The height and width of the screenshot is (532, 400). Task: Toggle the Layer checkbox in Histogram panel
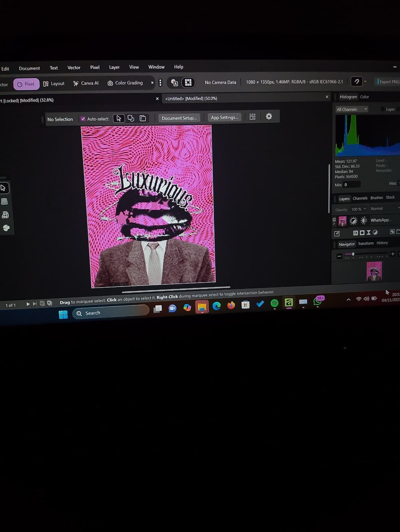(383, 109)
